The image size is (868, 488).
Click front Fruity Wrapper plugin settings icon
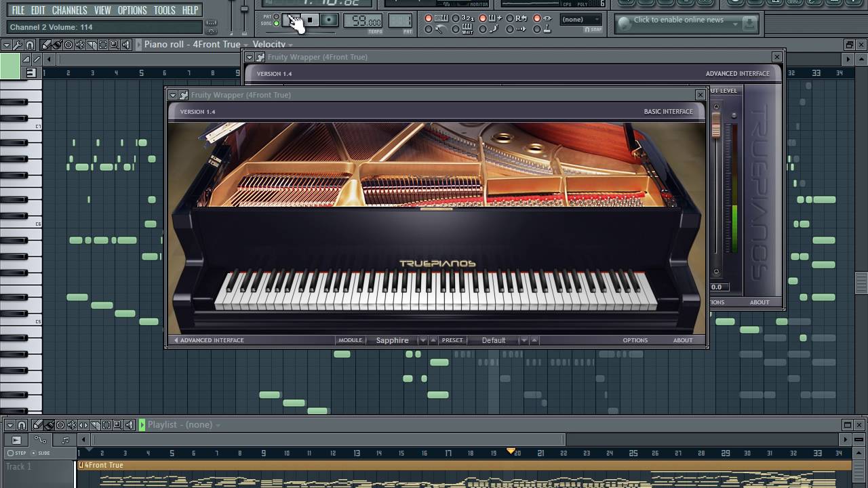pyautogui.click(x=183, y=95)
